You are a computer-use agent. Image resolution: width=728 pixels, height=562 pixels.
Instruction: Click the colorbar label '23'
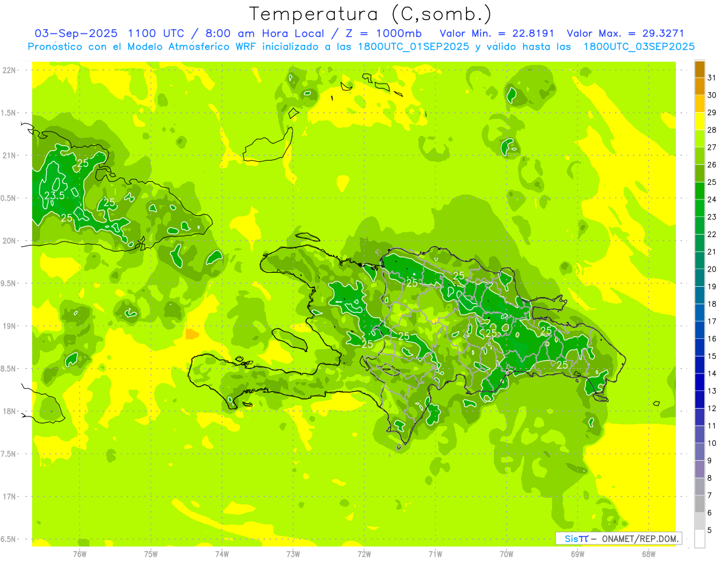[712, 217]
